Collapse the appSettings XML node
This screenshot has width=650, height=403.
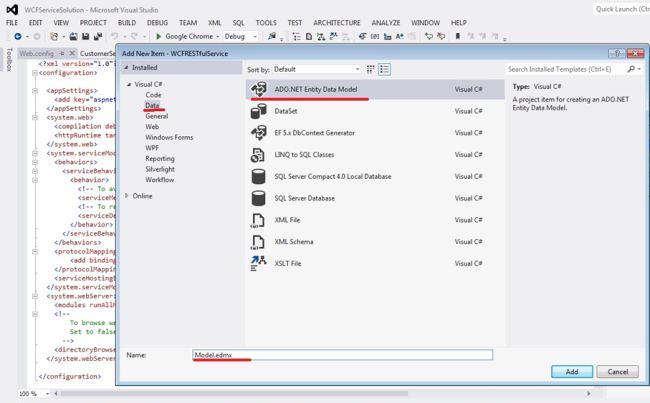35,91
